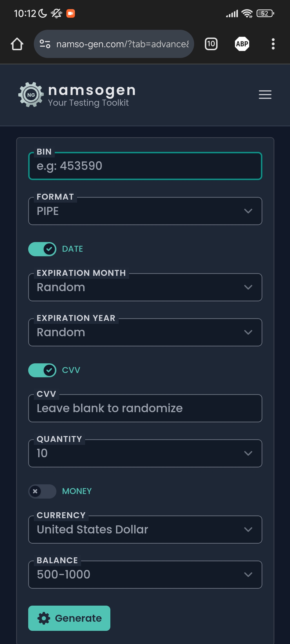Tap the screen recording indicator in status bar
Image resolution: width=290 pixels, height=644 pixels.
(x=70, y=13)
